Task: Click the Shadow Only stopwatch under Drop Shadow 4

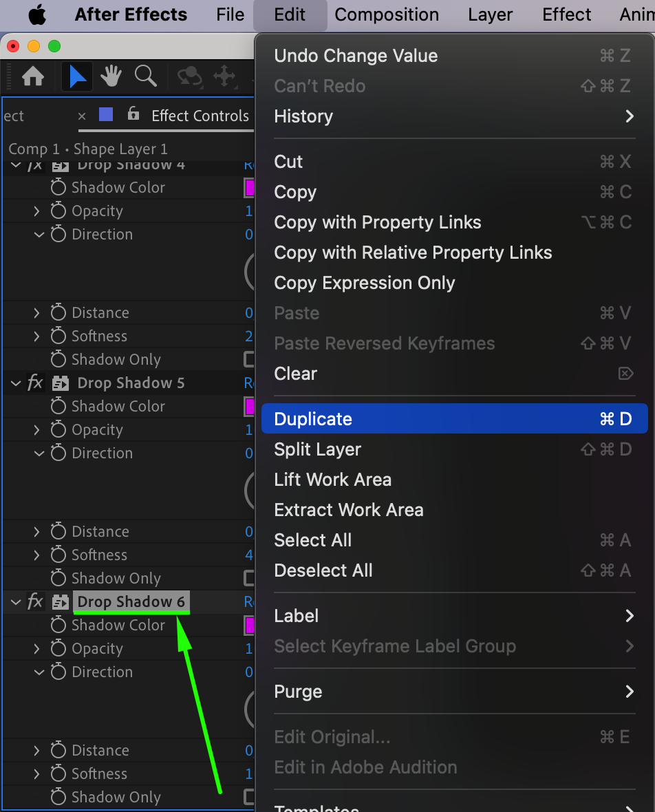Action: click(x=58, y=360)
